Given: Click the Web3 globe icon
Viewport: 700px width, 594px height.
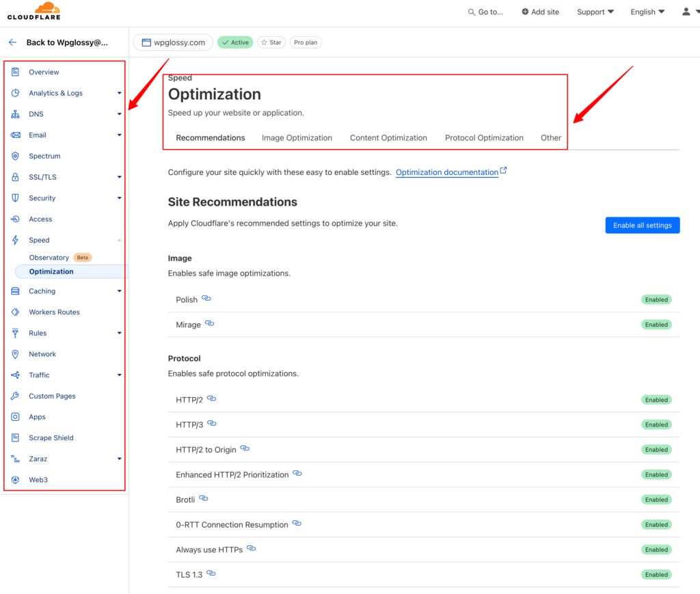Looking at the screenshot, I should pos(15,480).
